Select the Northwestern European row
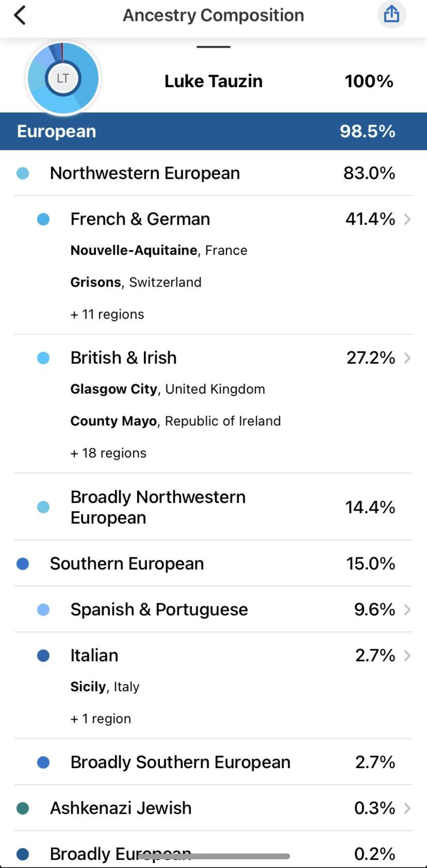427x868 pixels. (213, 173)
